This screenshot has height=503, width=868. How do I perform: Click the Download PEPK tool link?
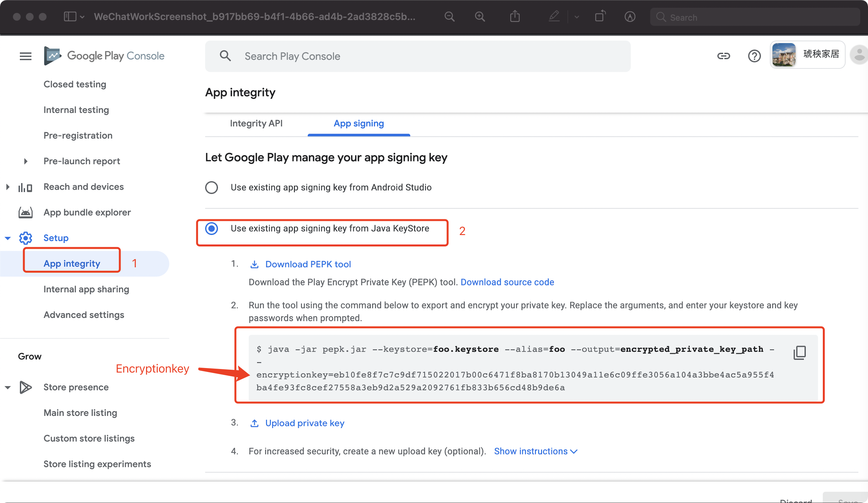[308, 264]
